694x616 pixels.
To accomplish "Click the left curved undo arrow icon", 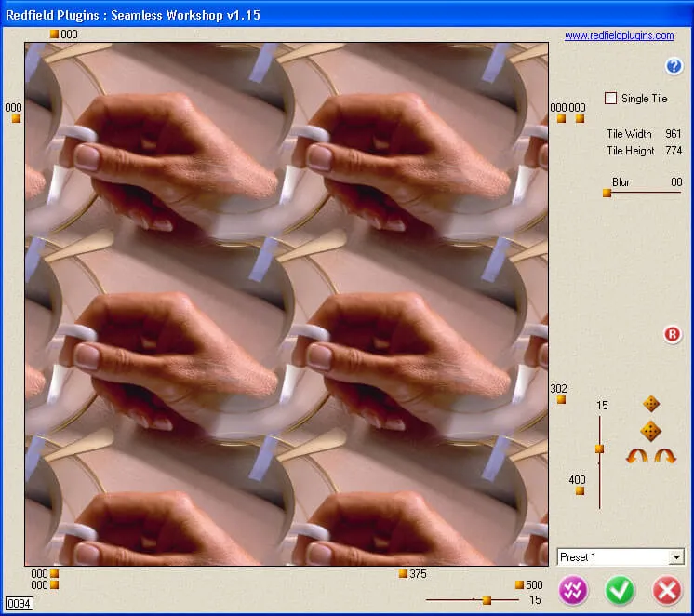I will [637, 456].
